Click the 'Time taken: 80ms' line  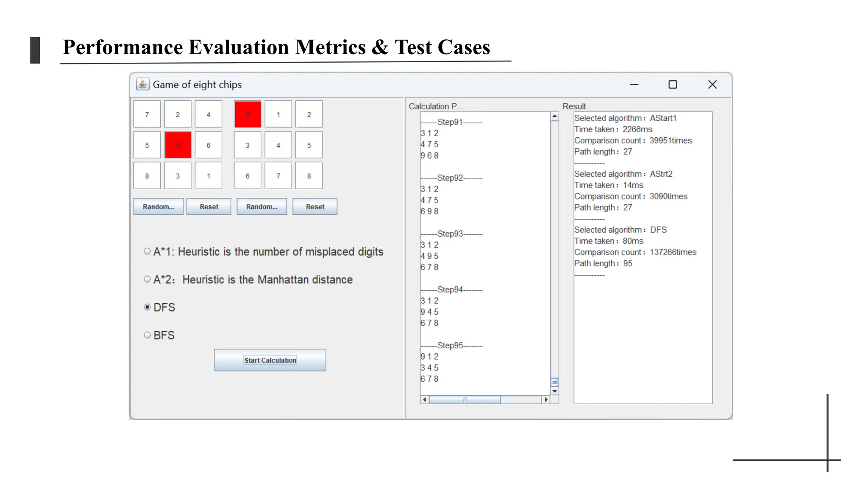(609, 241)
